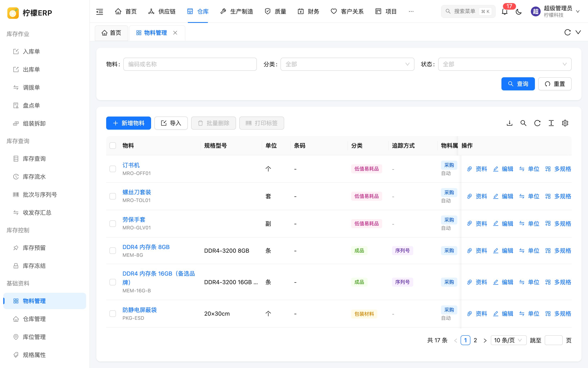Image resolution: width=588 pixels, height=368 pixels.
Task: Click 新增物料 button
Action: coord(129,123)
